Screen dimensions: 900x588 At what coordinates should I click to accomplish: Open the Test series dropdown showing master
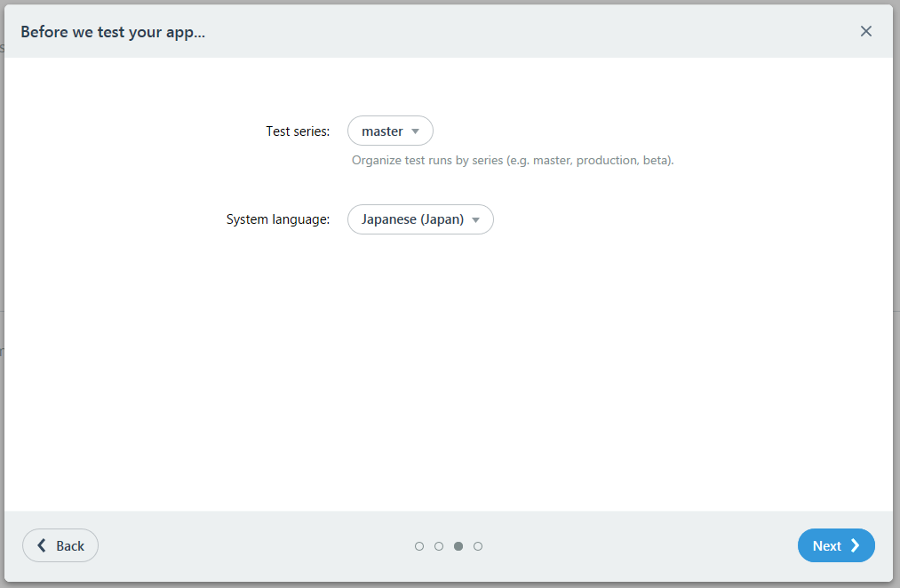click(390, 131)
